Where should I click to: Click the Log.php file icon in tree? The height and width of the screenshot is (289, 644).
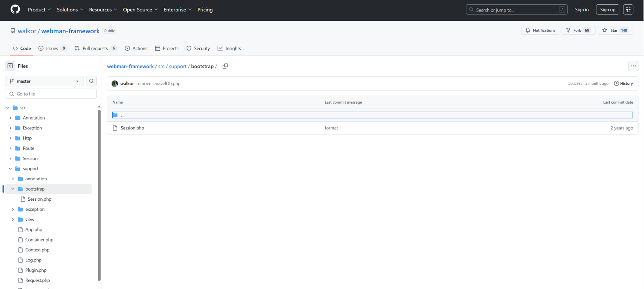pyautogui.click(x=20, y=260)
